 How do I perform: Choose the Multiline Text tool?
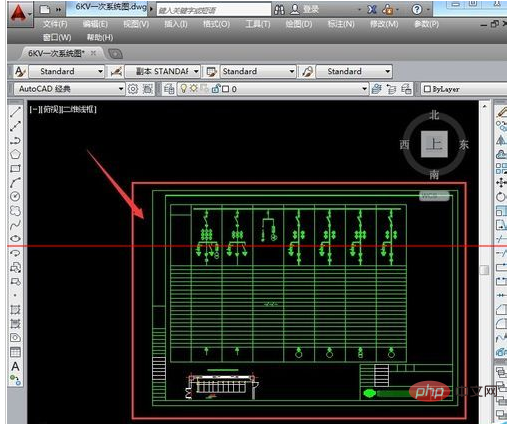(15, 366)
